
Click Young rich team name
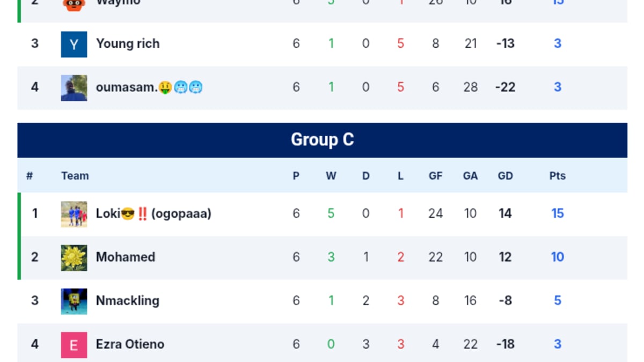(x=128, y=43)
